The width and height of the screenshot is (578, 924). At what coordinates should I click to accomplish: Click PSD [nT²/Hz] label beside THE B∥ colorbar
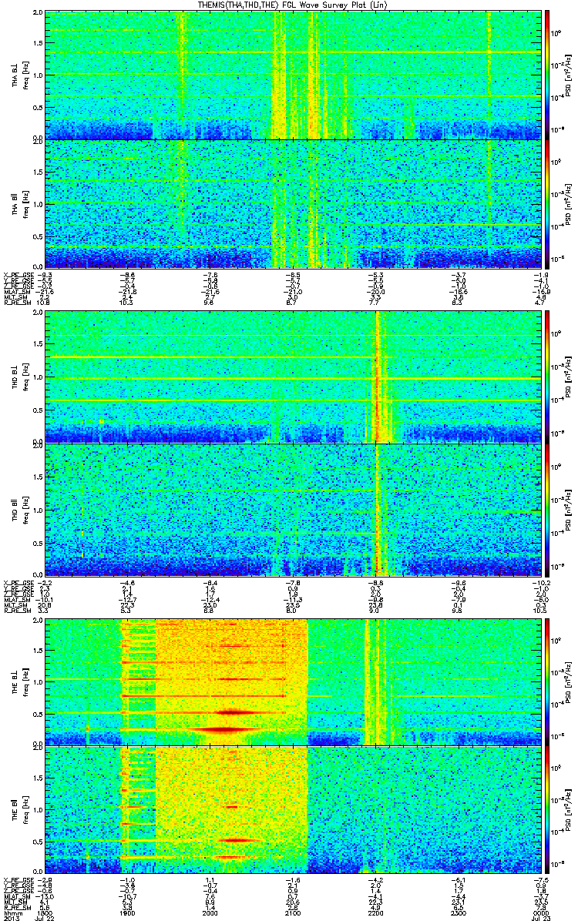[x=569, y=810]
